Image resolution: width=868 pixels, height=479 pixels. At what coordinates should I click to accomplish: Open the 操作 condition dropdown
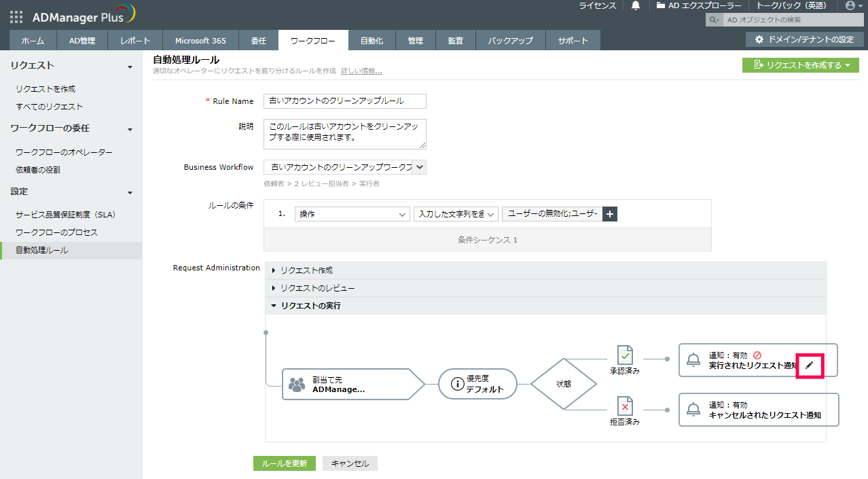[352, 214]
